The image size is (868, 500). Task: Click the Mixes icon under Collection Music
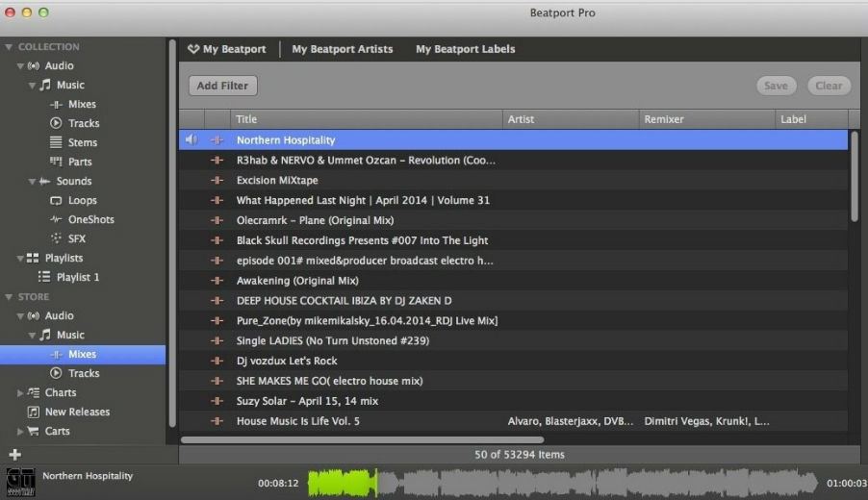(x=56, y=104)
